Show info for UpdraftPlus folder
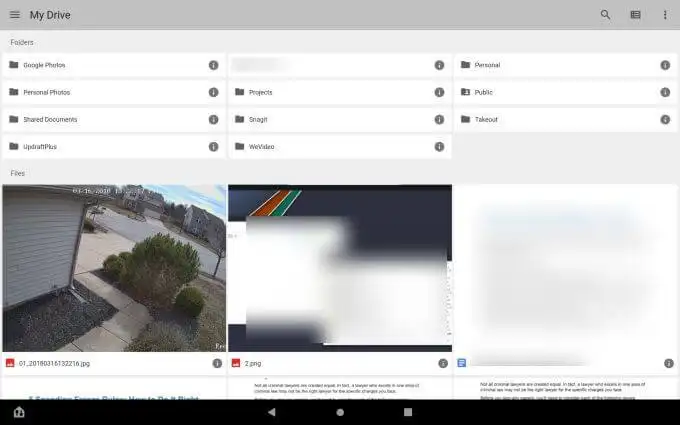The width and height of the screenshot is (680, 425). [213, 147]
